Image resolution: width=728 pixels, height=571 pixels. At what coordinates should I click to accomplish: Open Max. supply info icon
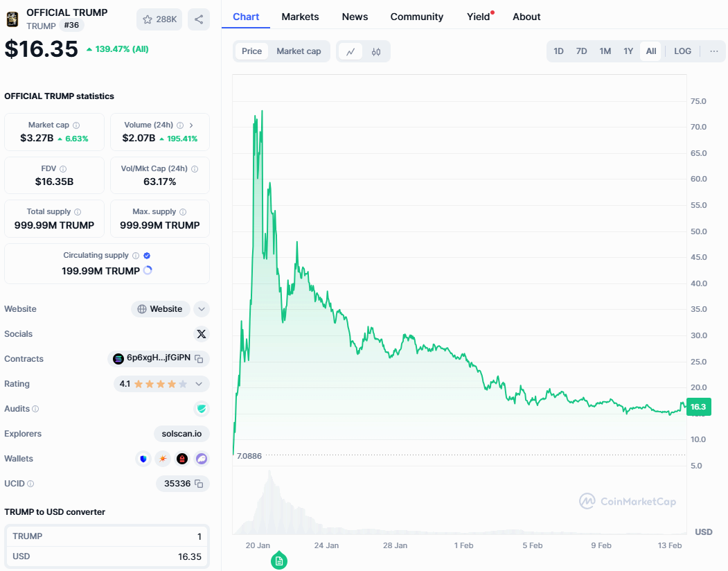tap(183, 212)
